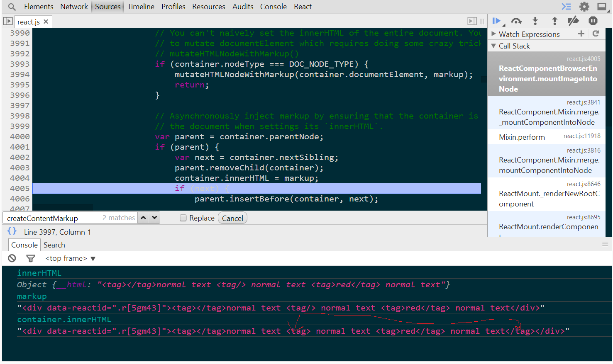Pretty print the source with braces icon
The image size is (613, 364).
12,231
